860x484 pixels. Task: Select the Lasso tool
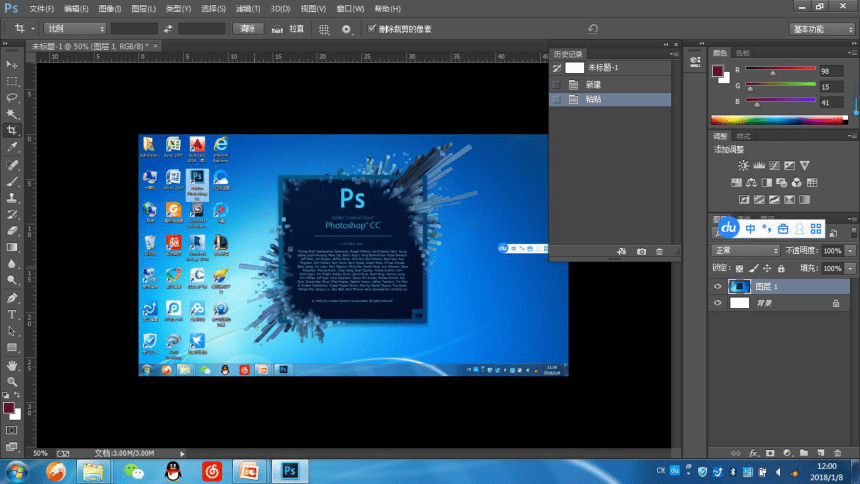[x=12, y=98]
